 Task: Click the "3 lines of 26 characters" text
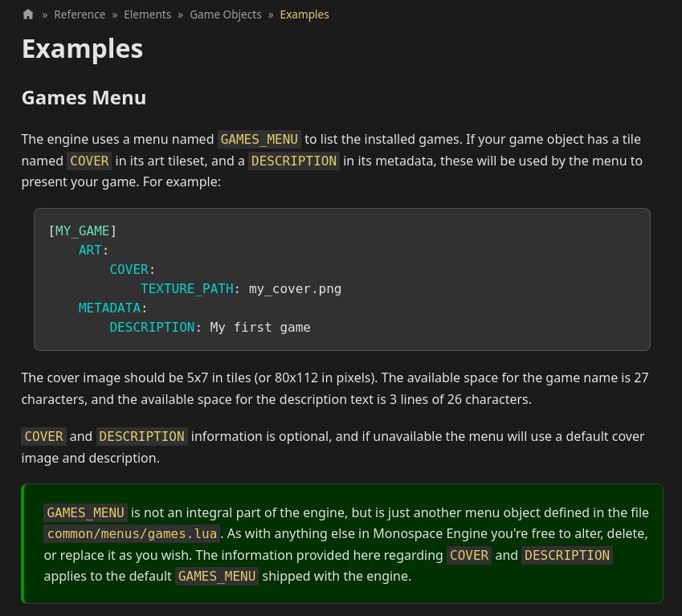point(459,399)
